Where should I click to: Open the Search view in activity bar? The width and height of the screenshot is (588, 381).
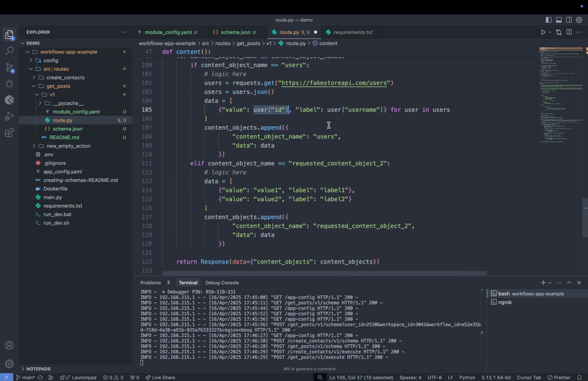coord(10,51)
